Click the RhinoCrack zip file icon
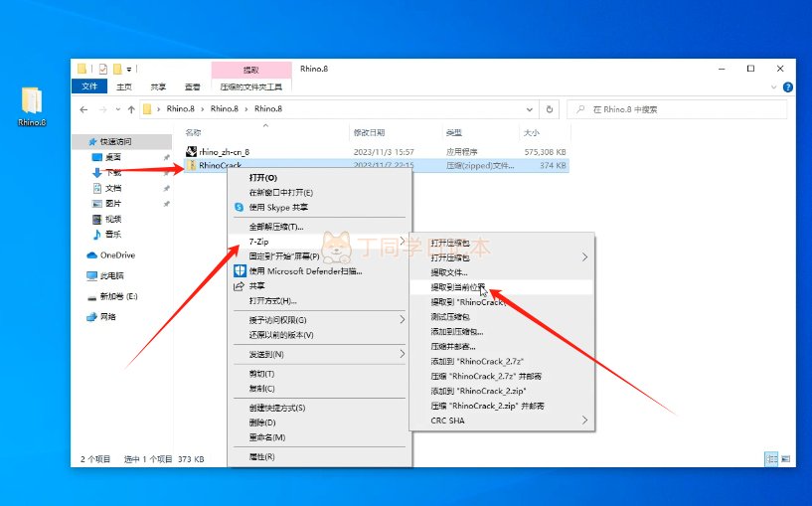The width and height of the screenshot is (812, 506). point(191,165)
